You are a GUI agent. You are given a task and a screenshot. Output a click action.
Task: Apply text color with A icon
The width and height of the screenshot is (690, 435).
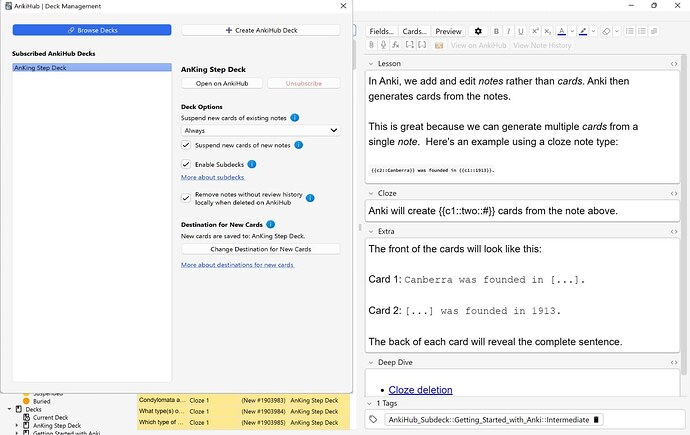click(562, 31)
